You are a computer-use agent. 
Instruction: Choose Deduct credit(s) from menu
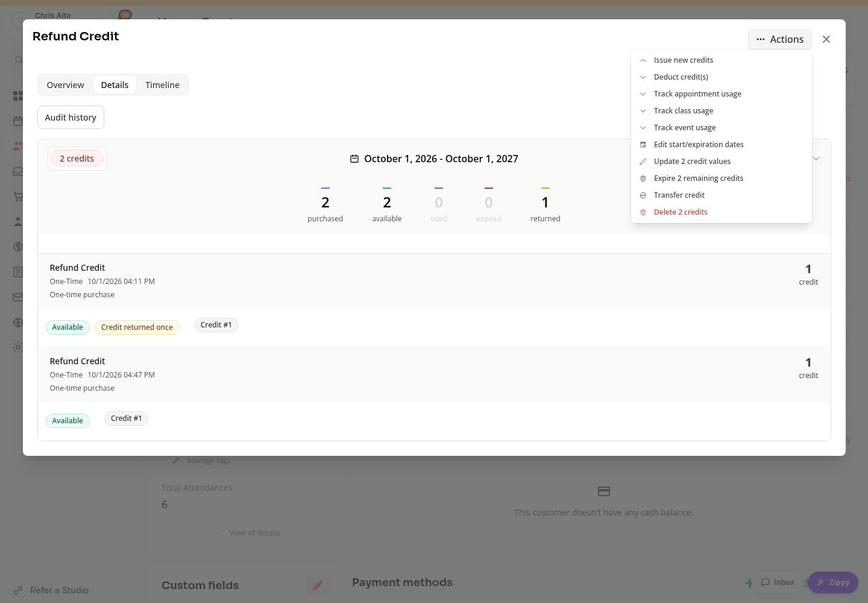tap(721, 77)
